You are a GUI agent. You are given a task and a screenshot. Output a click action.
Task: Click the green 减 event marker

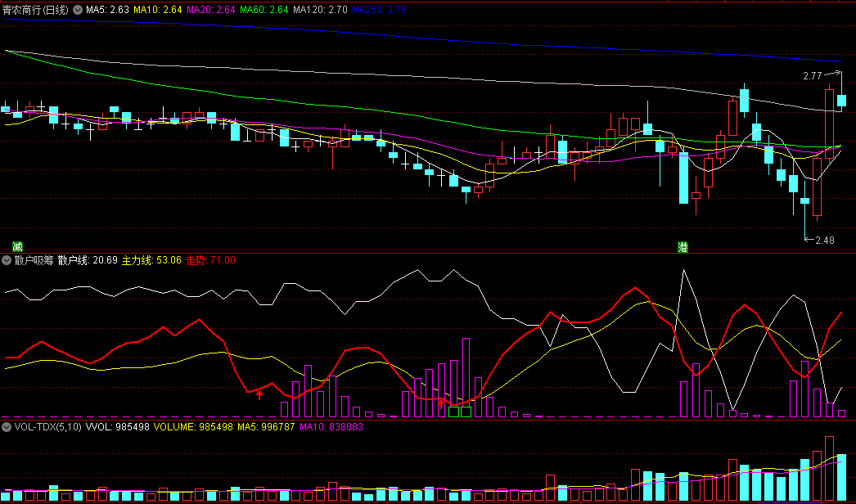[x=17, y=247]
